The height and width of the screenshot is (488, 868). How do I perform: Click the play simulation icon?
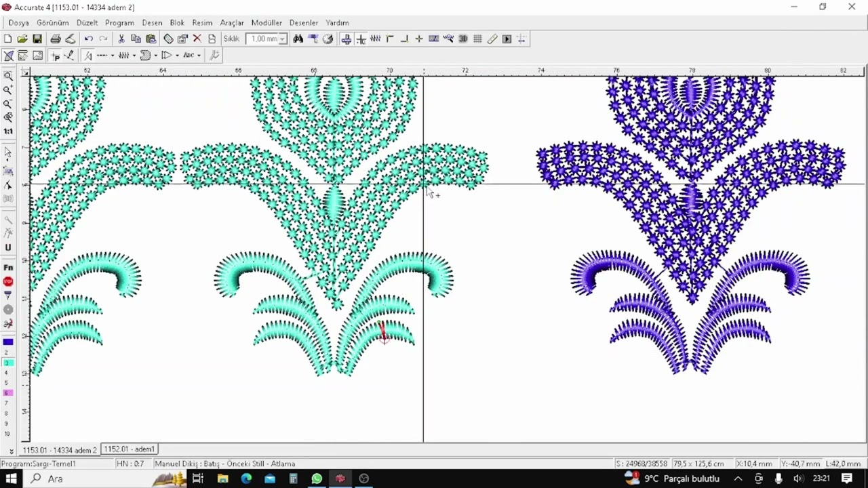click(507, 39)
